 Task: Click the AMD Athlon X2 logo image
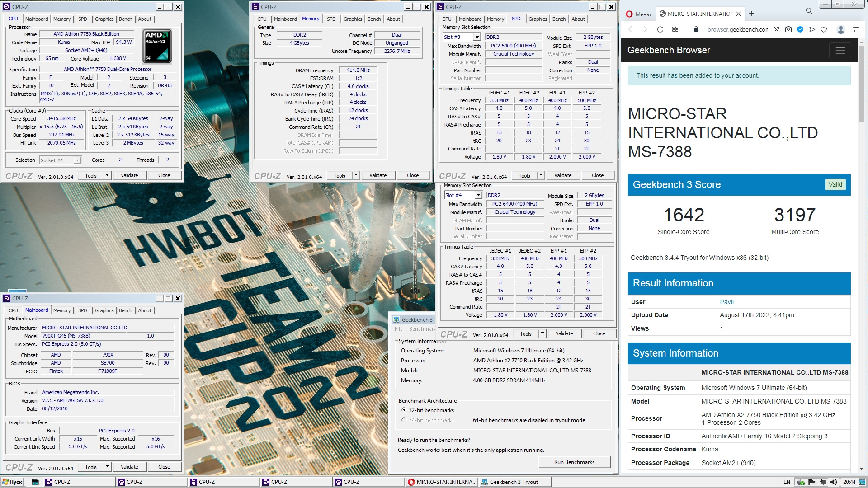(157, 45)
